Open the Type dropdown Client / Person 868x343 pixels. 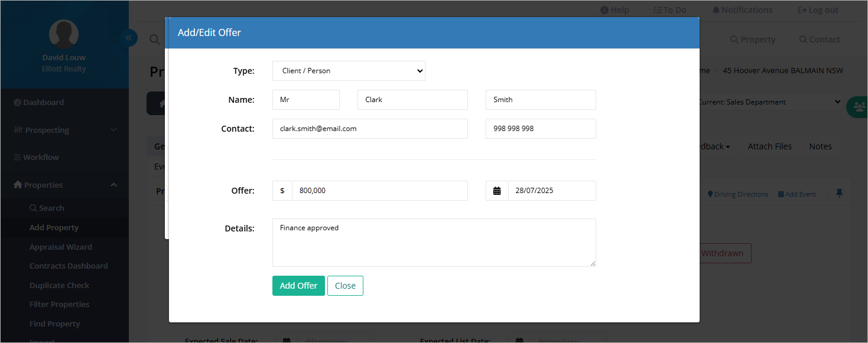[x=349, y=71]
